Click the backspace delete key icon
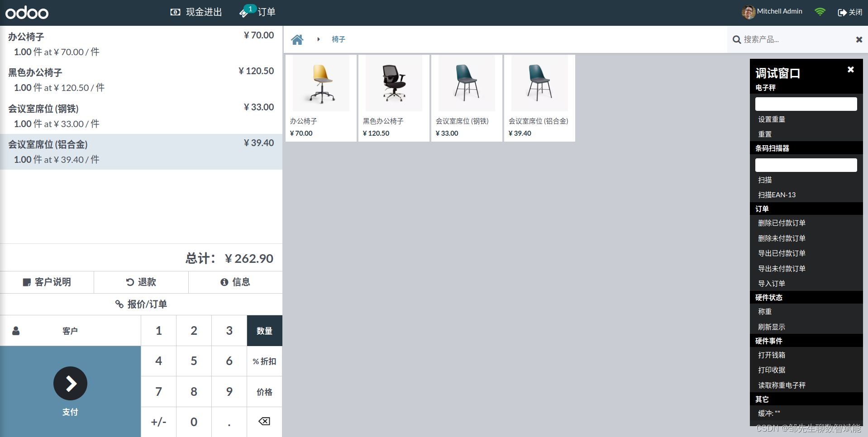Screen dimensions: 868x437 pos(264,421)
